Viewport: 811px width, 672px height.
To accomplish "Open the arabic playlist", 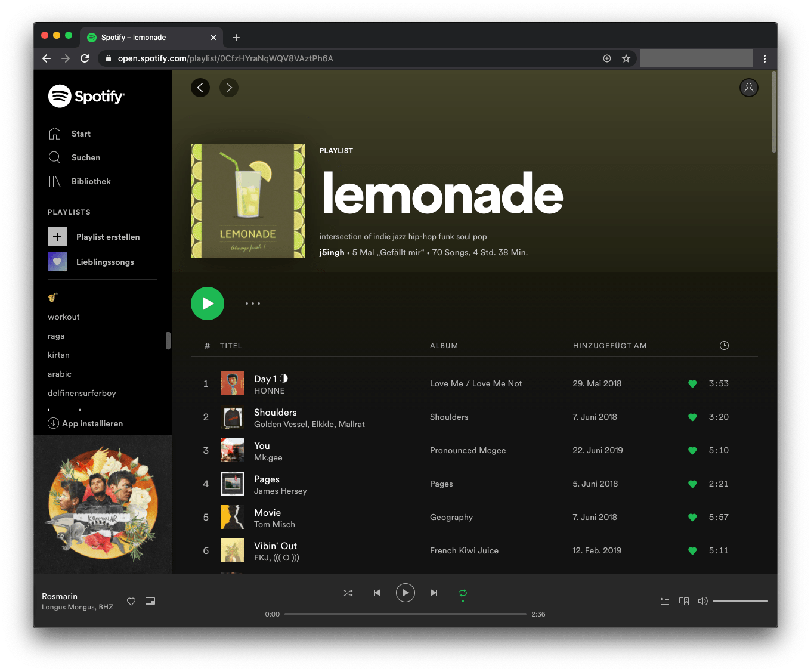I will tap(60, 374).
